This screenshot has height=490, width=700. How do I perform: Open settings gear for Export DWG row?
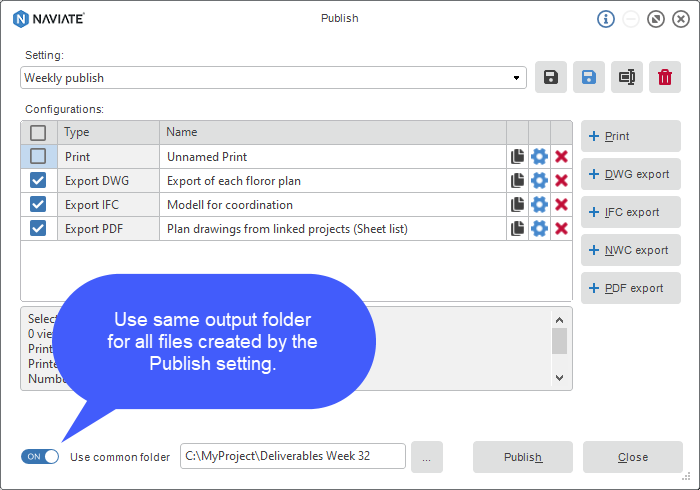(539, 181)
